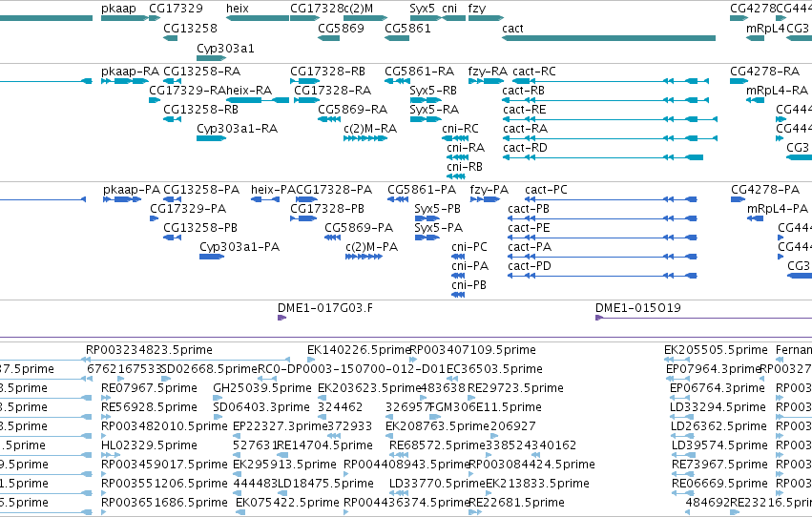812x517 pixels.
Task: Click the cact-PC protein label
Action: [546, 190]
